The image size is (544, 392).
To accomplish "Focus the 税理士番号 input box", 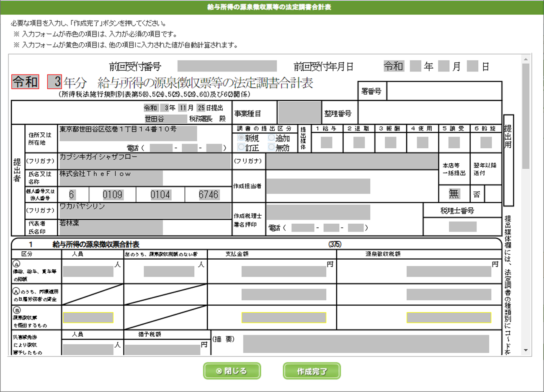I will tap(462, 227).
